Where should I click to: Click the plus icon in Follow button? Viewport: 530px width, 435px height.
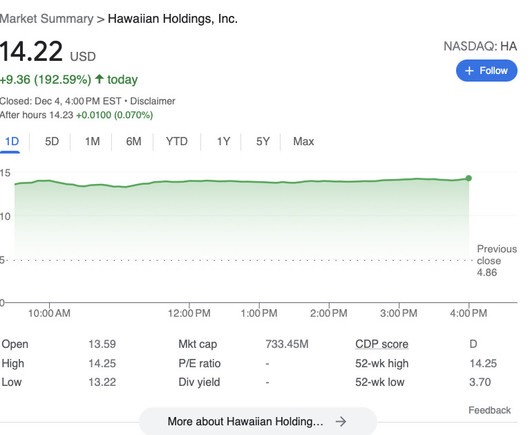pos(469,71)
